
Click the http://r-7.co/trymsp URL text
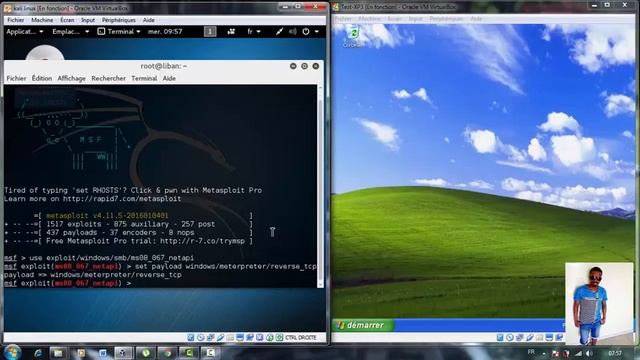point(202,241)
